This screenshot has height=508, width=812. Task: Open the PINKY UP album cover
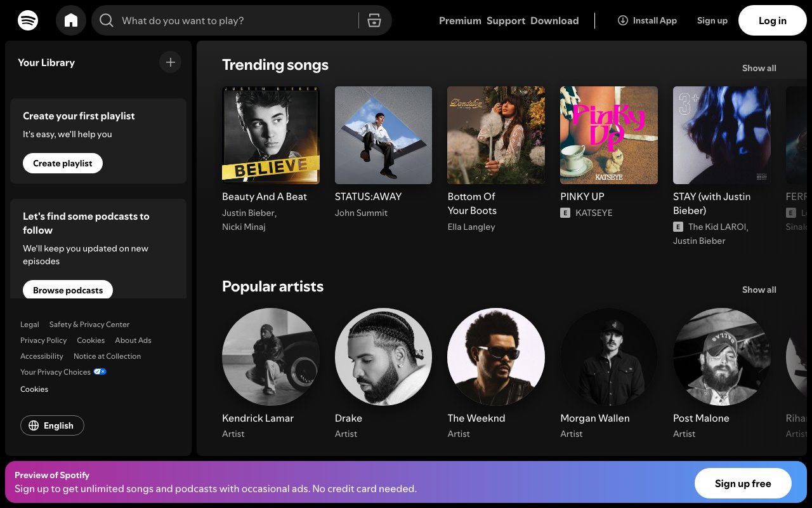click(608, 135)
